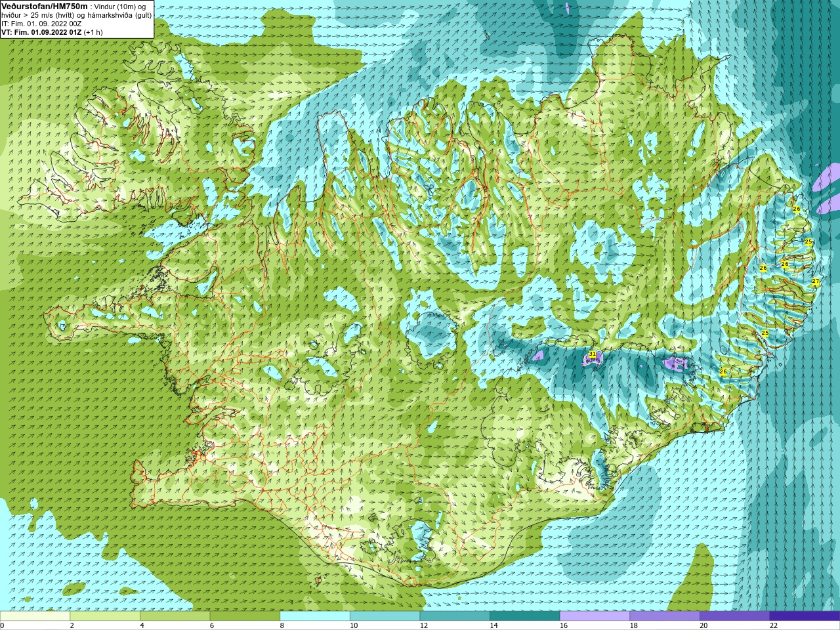Click the legend tick label 14
Image resolution: width=840 pixels, height=630 pixels.
click(x=494, y=625)
